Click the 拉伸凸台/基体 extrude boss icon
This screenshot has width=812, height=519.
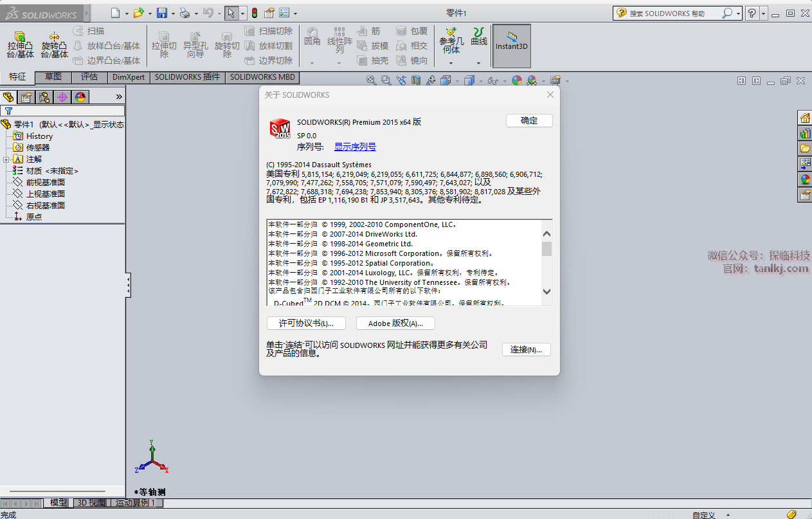pos(20,44)
